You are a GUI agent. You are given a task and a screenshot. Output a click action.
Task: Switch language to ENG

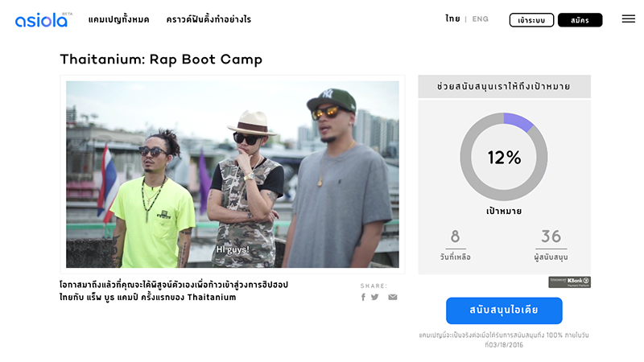click(480, 19)
